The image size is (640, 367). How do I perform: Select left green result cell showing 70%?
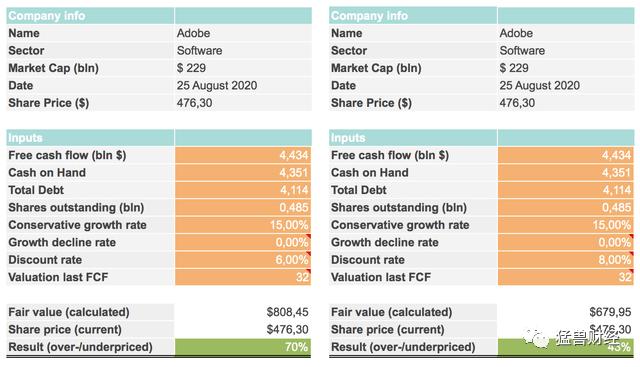243,347
